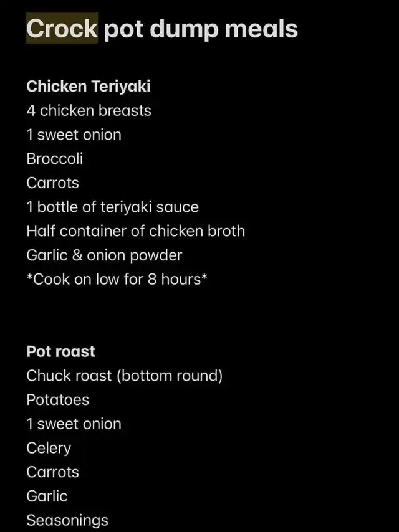
Task: Click the "Seasonings" ingredient line
Action: 67,520
